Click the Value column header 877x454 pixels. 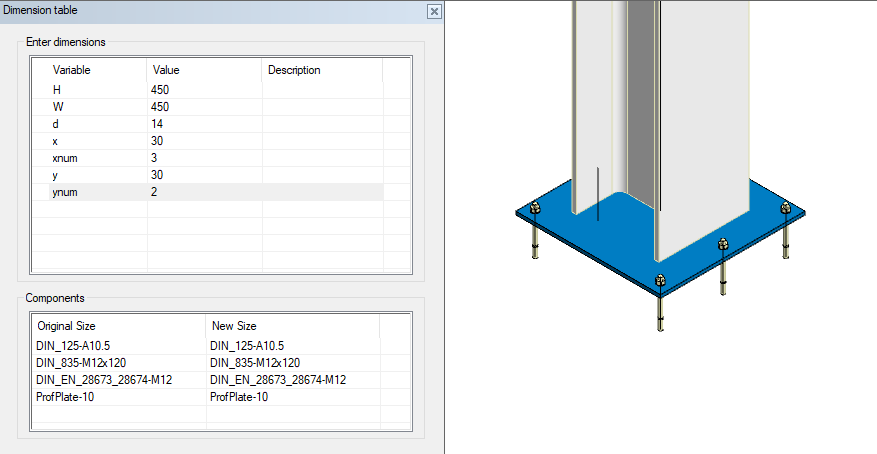(x=165, y=70)
